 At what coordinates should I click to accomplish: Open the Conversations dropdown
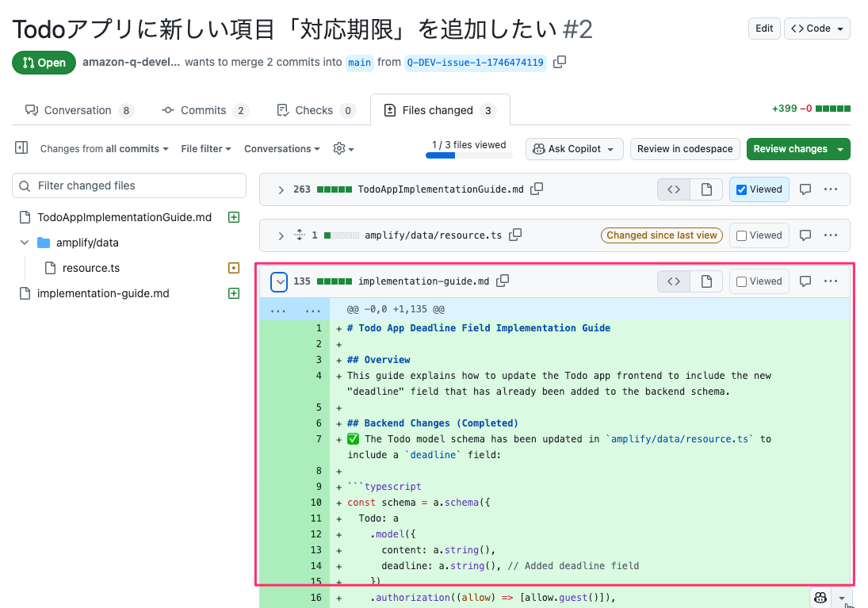tap(281, 148)
